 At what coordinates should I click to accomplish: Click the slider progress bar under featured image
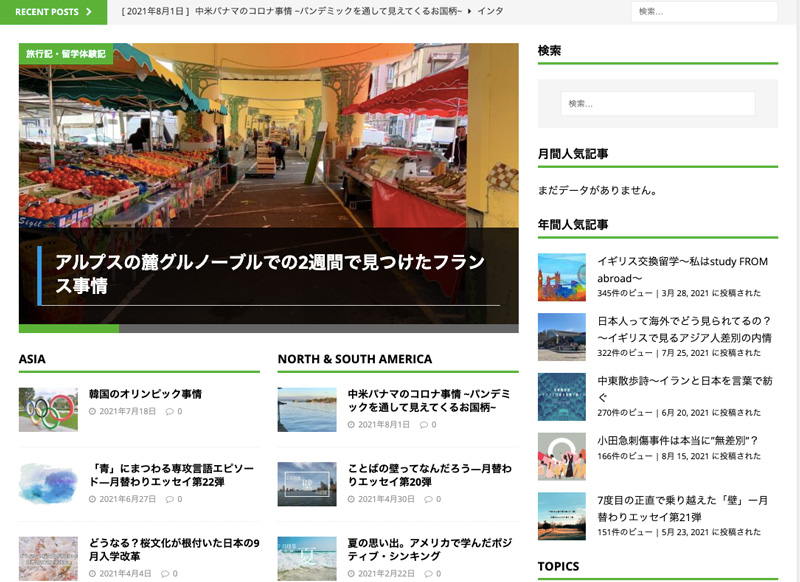pos(269,328)
